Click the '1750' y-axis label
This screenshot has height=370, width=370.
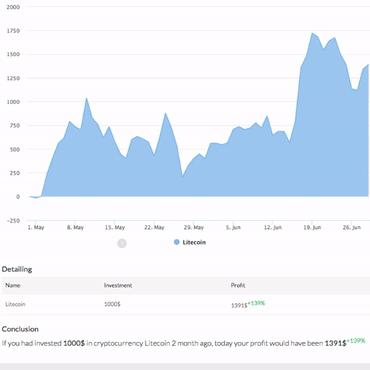(13, 31)
